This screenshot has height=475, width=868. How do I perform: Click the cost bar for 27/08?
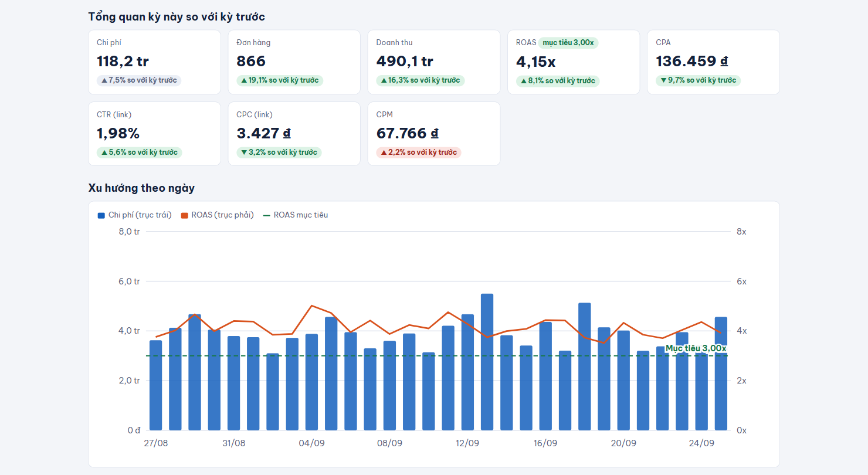155,385
